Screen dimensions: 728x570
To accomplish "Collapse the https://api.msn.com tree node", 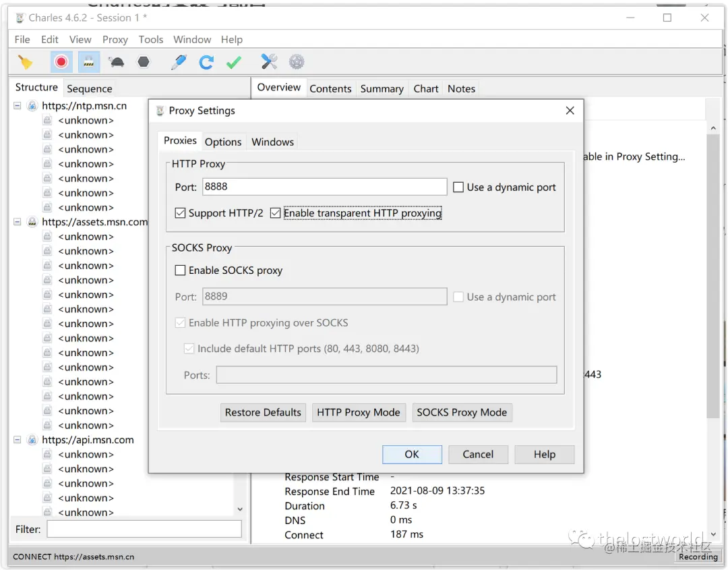I will [17, 440].
